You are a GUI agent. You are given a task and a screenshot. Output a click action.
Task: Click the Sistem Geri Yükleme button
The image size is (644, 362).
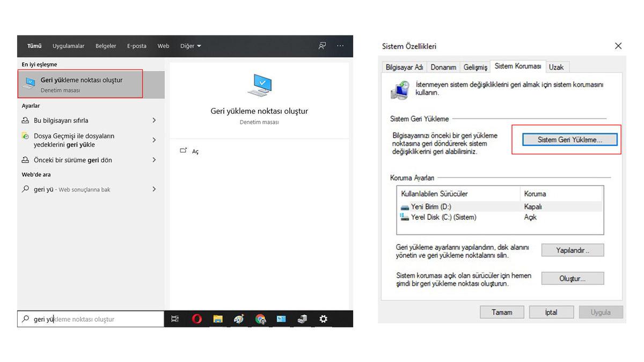(x=570, y=139)
